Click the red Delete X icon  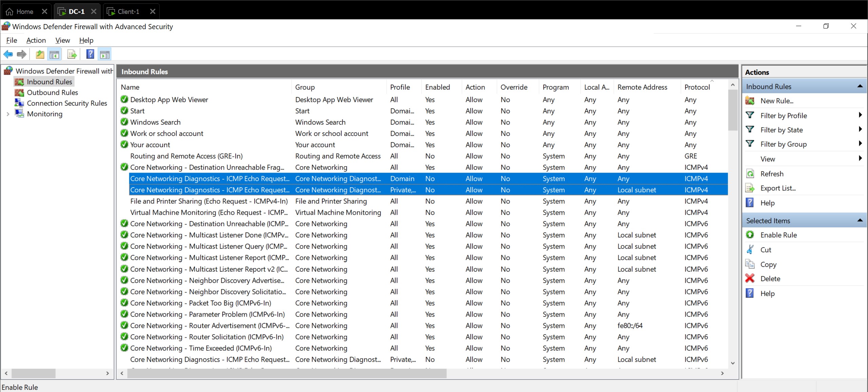click(x=750, y=278)
